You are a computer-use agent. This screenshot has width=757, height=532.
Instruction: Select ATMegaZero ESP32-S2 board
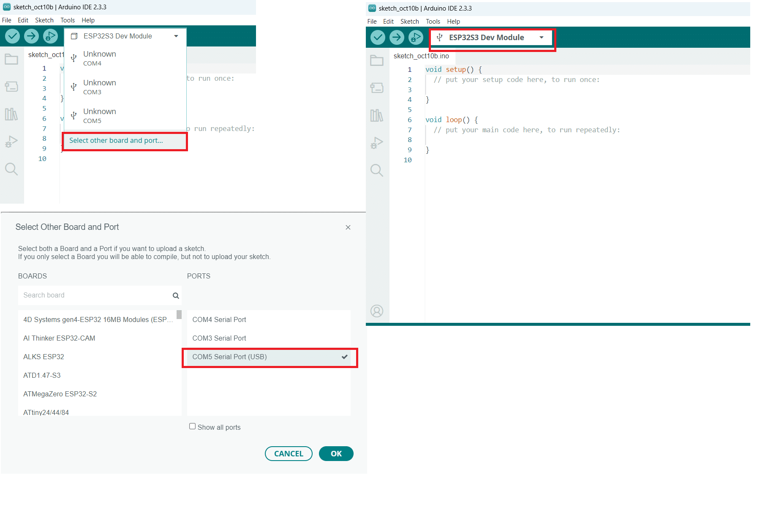tap(97, 394)
